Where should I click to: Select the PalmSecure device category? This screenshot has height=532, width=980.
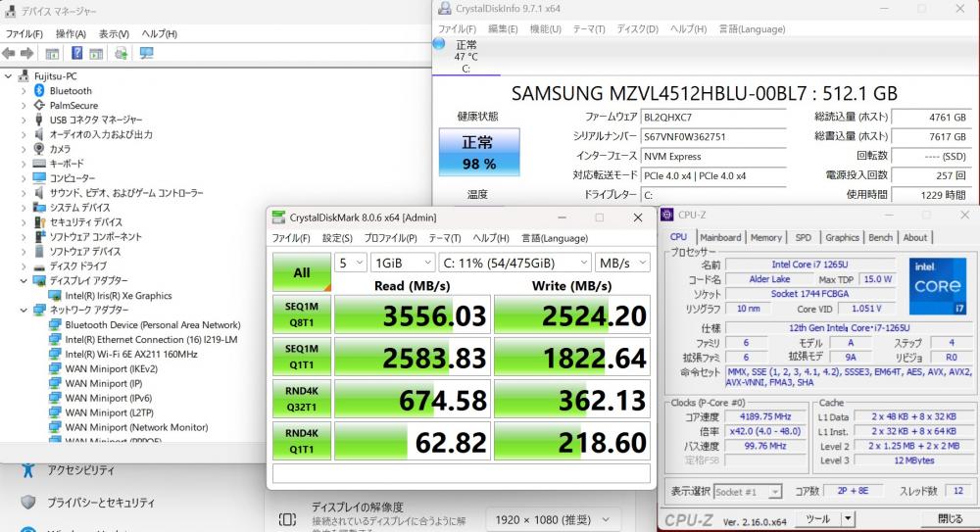coord(73,106)
